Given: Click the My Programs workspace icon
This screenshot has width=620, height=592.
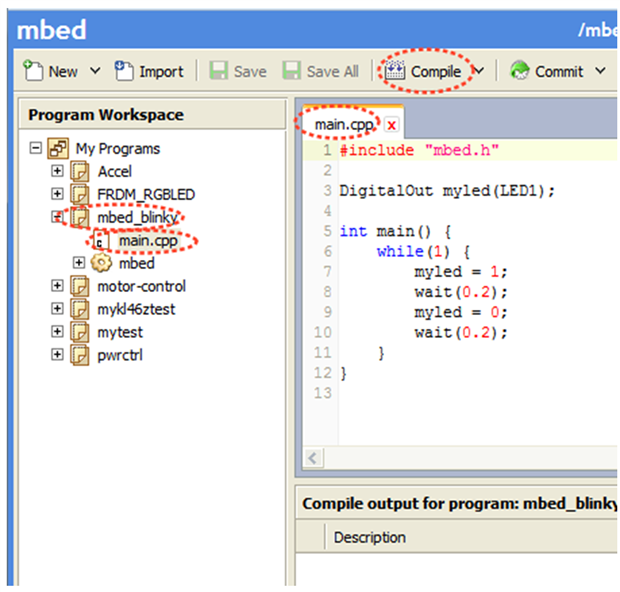Looking at the screenshot, I should 58,148.
